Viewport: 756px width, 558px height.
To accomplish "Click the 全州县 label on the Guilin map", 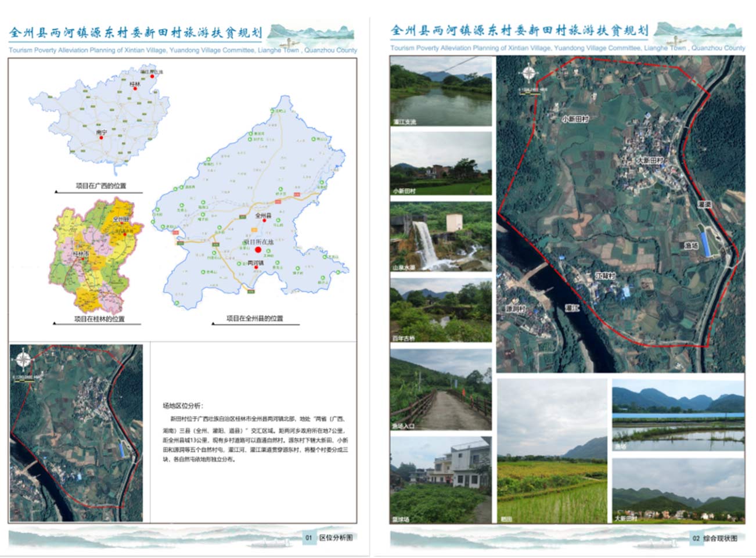I will pos(120,219).
